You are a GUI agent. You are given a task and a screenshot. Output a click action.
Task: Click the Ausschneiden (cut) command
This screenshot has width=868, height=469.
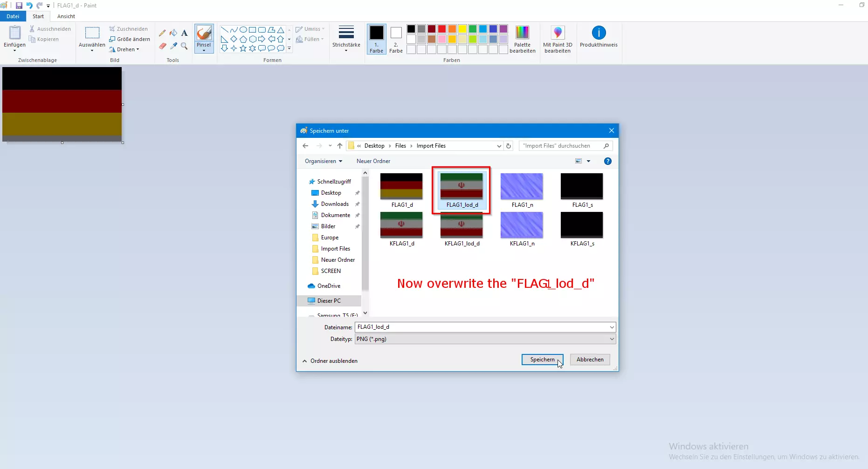pos(50,29)
